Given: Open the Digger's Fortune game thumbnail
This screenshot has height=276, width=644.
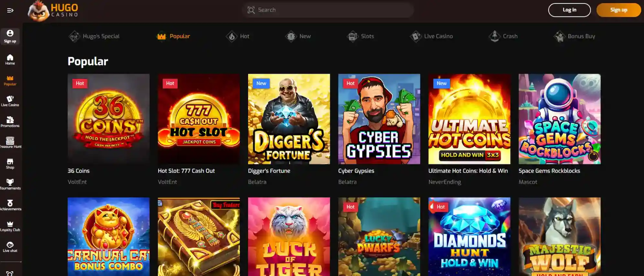Looking at the screenshot, I should tap(289, 119).
